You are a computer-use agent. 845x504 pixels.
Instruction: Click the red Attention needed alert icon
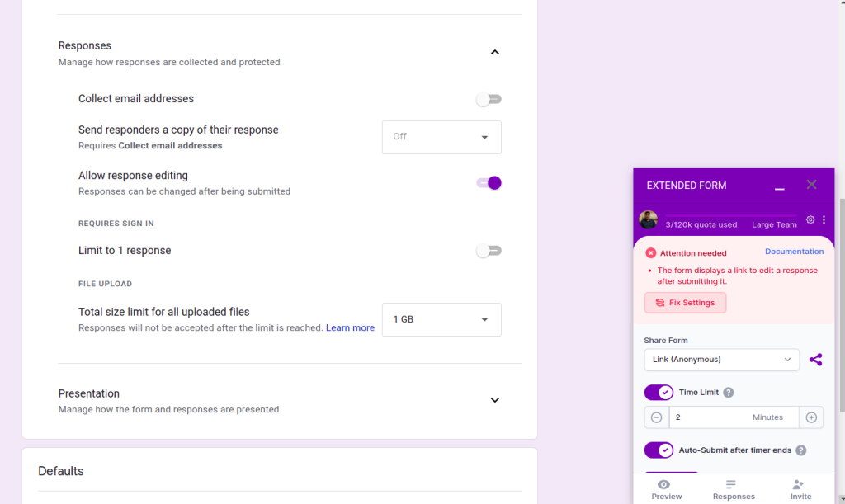pos(651,252)
